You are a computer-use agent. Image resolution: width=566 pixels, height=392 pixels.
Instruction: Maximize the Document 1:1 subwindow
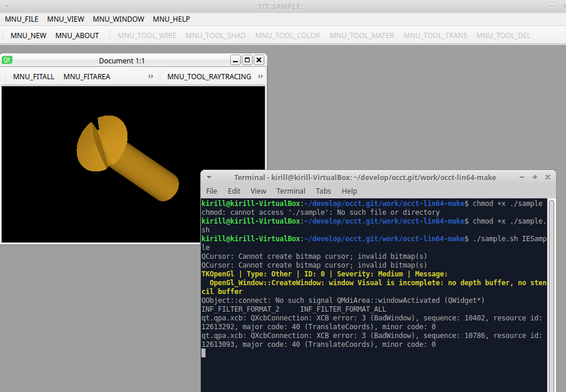247,60
